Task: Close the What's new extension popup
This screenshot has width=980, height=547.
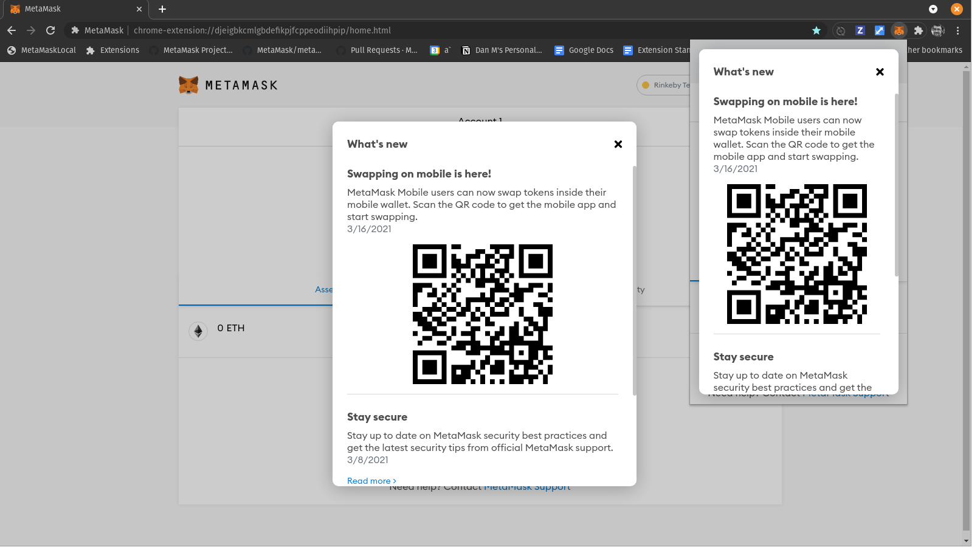Action: [x=880, y=72]
